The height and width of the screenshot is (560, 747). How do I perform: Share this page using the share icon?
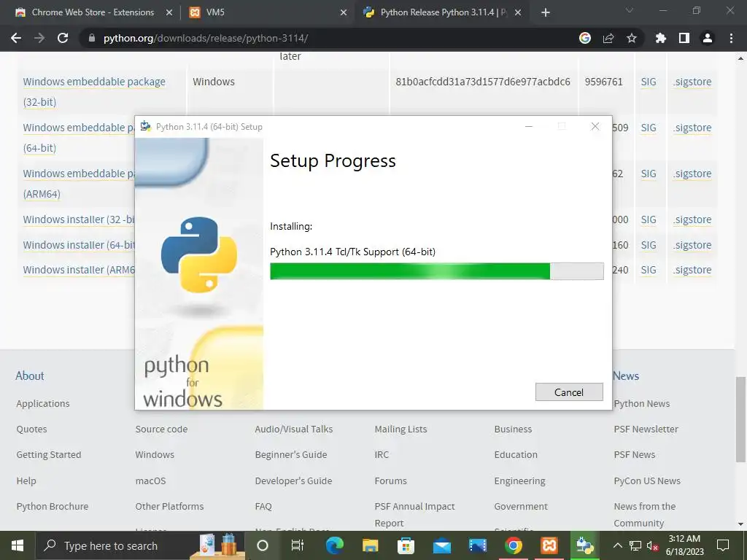(608, 38)
